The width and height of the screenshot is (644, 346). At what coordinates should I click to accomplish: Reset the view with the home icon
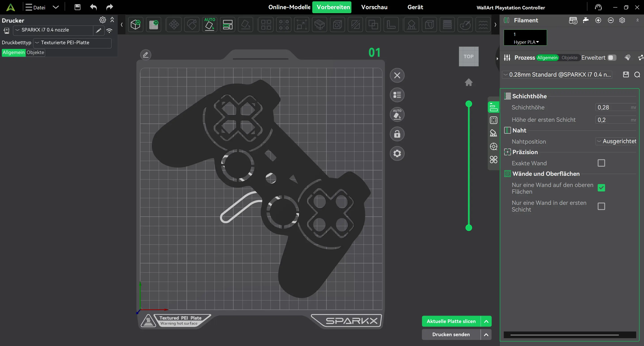pyautogui.click(x=468, y=82)
